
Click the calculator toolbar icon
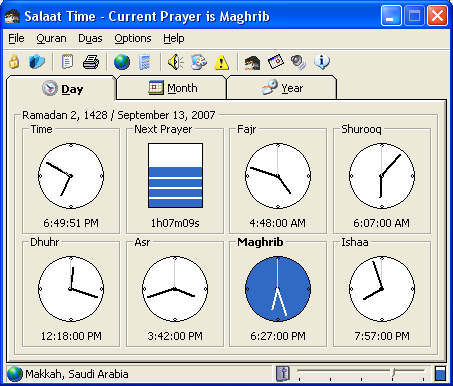[x=145, y=62]
